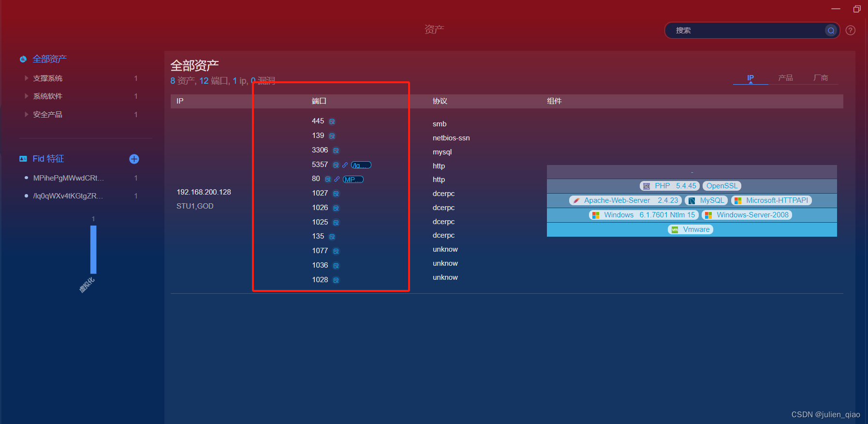Open port detail icon beside port 135
Image resolution: width=868 pixels, height=424 pixels.
point(332,237)
